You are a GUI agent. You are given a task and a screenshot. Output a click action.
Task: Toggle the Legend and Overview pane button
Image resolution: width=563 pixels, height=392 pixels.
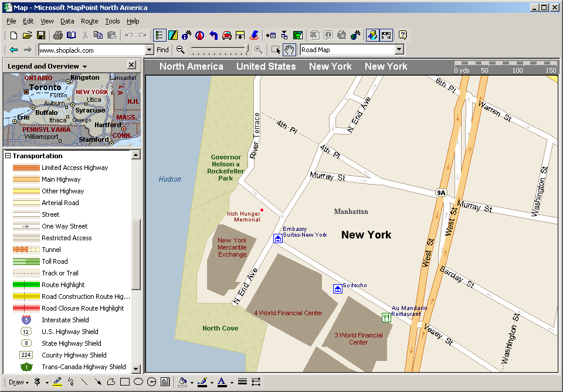(159, 35)
